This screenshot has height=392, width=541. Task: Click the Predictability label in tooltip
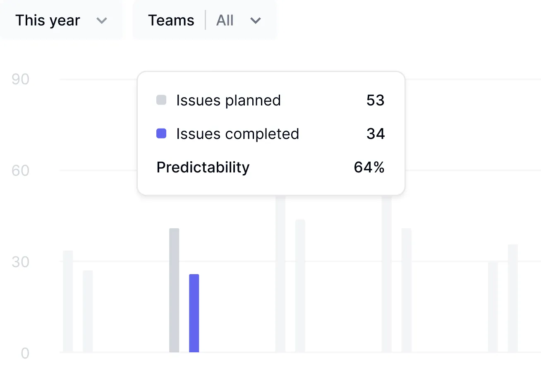coord(203,167)
